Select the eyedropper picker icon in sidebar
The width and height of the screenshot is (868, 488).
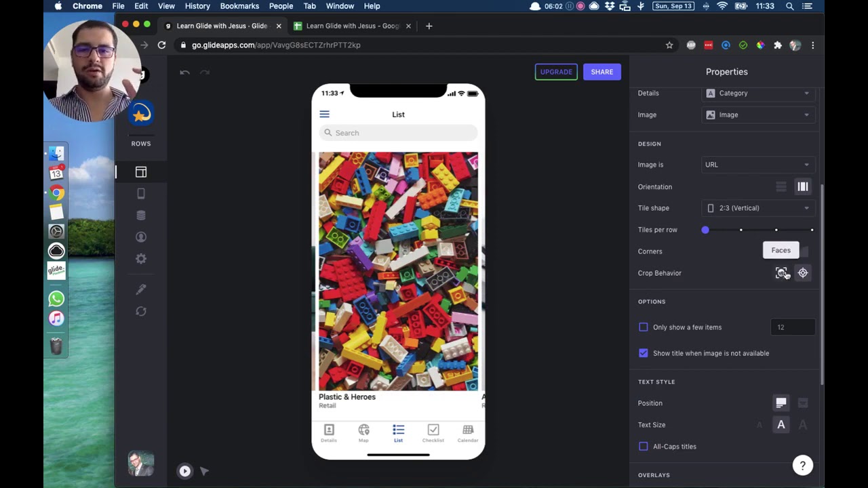[x=141, y=289]
